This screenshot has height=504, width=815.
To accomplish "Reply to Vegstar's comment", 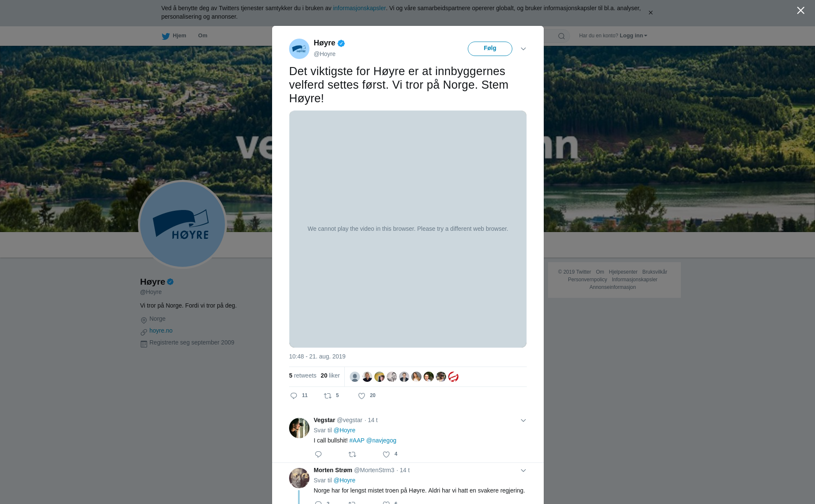I will [318, 454].
